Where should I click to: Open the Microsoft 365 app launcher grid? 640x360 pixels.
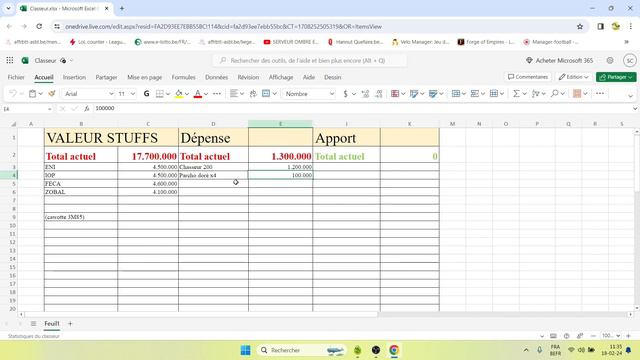pos(10,60)
